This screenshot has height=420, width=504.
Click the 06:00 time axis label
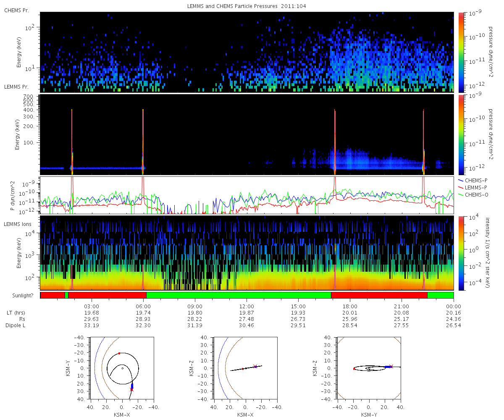click(143, 306)
